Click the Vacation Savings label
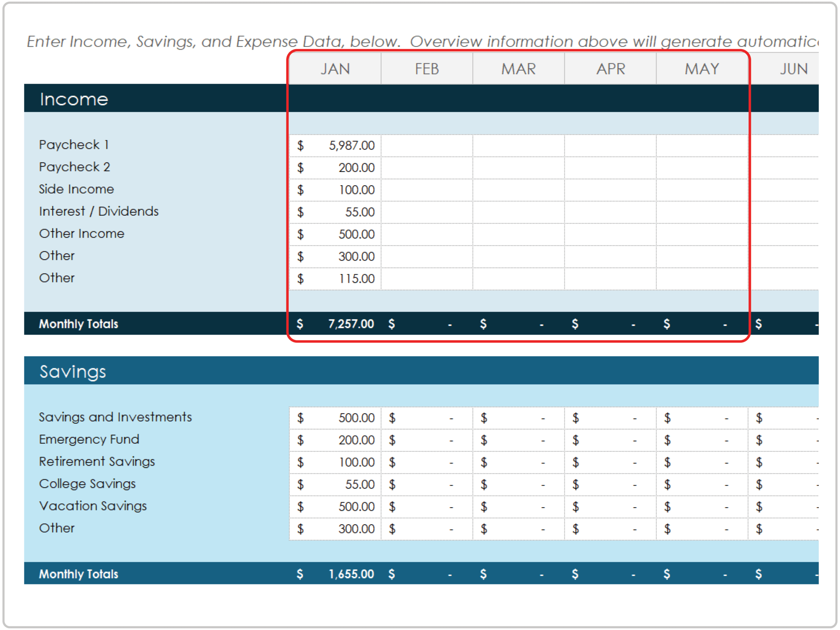 (93, 506)
